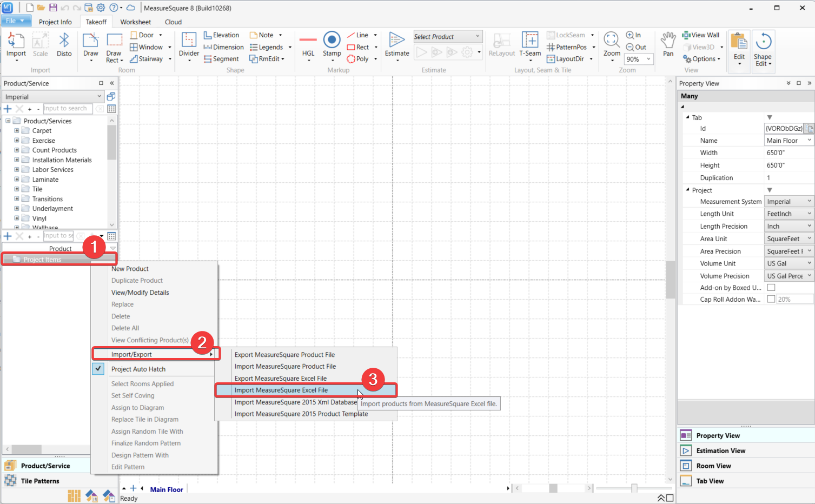Viewport: 815px width, 504px height.
Task: Change the zoom percentage dropdown
Action: pos(639,59)
